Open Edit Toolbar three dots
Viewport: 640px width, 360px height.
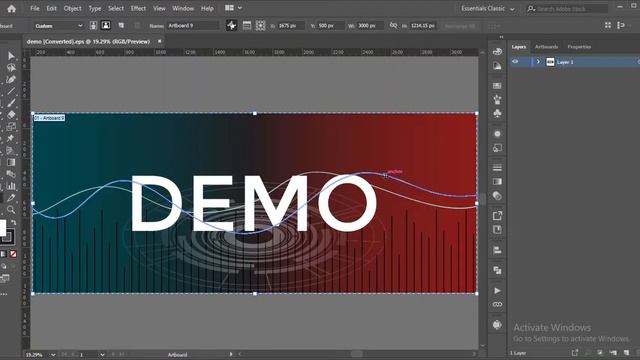[4, 294]
